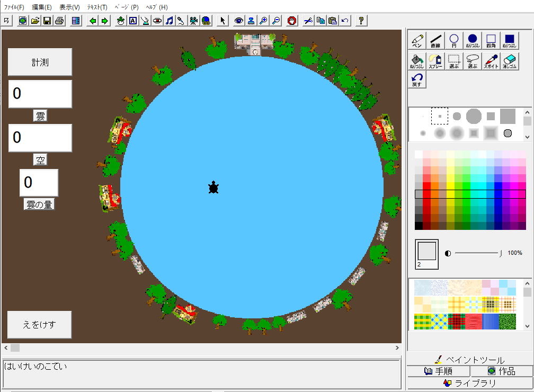Click the えをけす clear picture button

tap(39, 325)
